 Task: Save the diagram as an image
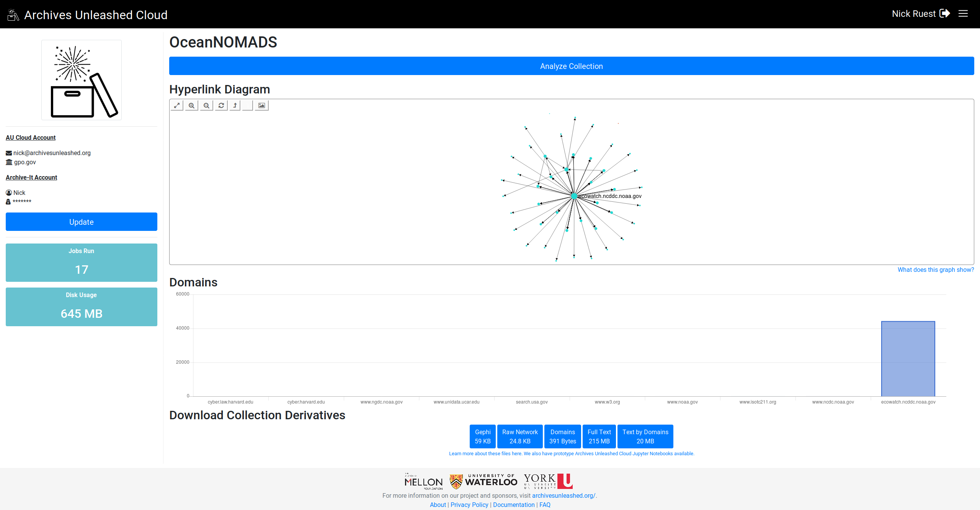262,105
